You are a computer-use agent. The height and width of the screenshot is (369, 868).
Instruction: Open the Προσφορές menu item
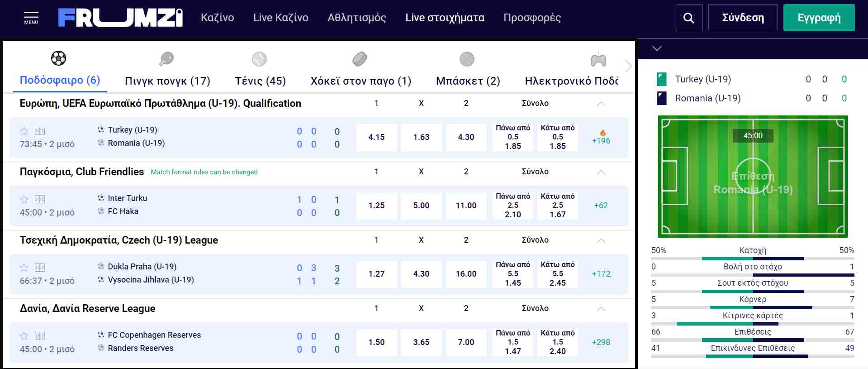coord(532,18)
